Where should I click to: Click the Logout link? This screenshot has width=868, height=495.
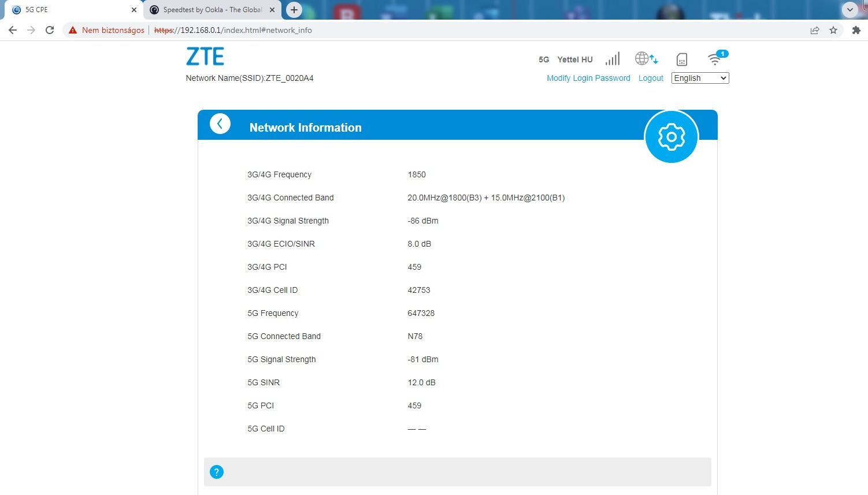pos(651,78)
